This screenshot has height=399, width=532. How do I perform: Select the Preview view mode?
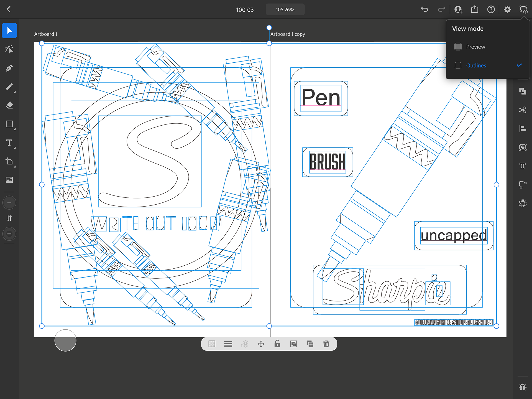pos(488,47)
